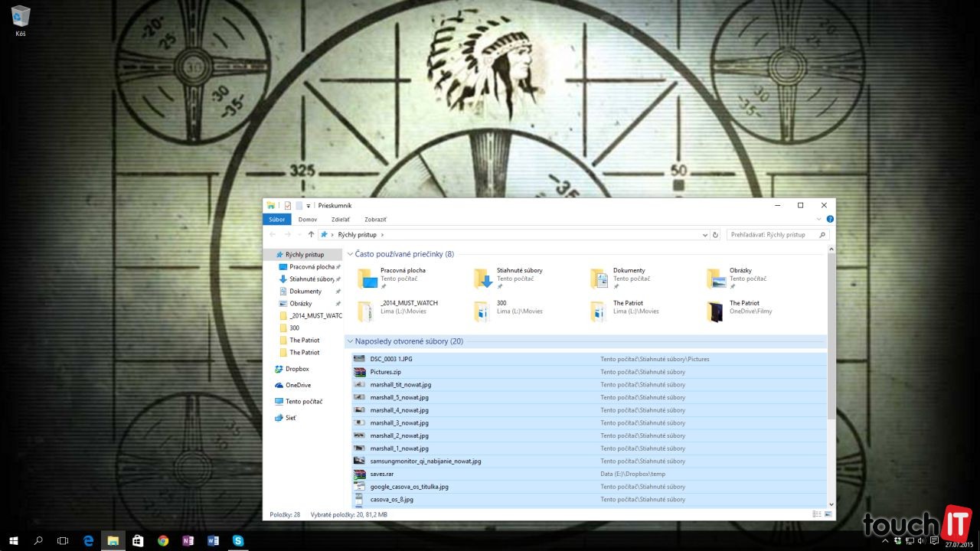Collapse the Často používané priečinky group
The width and height of the screenshot is (980, 551).
(x=351, y=254)
